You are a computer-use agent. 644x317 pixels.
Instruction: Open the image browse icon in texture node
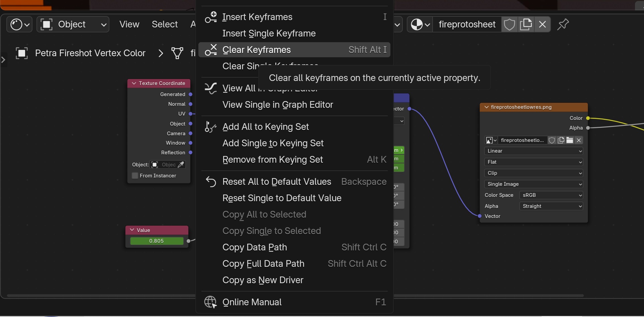[491, 140]
